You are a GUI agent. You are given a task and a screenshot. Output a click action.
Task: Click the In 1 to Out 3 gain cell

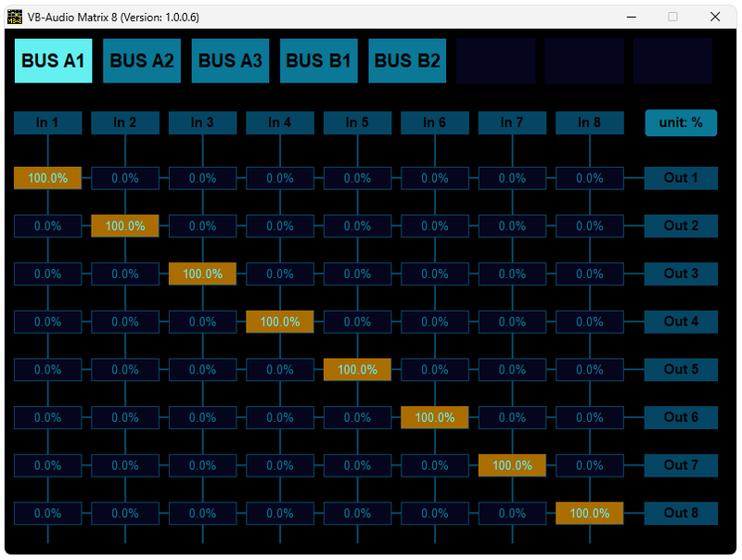48,274
